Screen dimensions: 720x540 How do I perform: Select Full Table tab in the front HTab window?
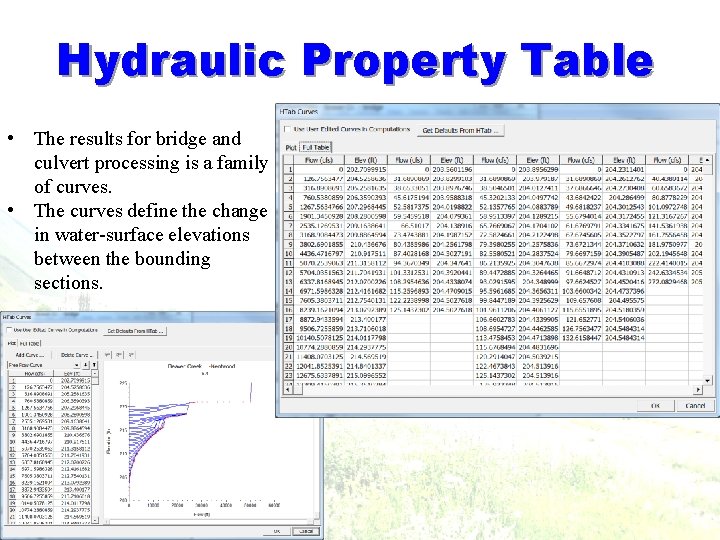pyautogui.click(x=316, y=147)
